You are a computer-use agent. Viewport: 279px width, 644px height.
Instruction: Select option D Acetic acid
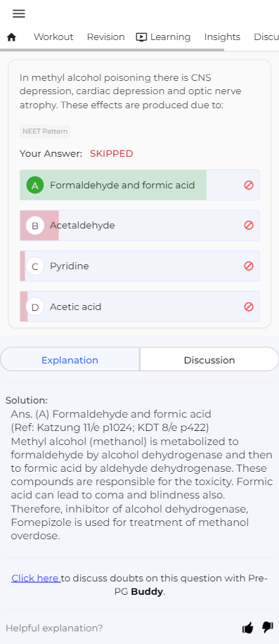pos(139,307)
